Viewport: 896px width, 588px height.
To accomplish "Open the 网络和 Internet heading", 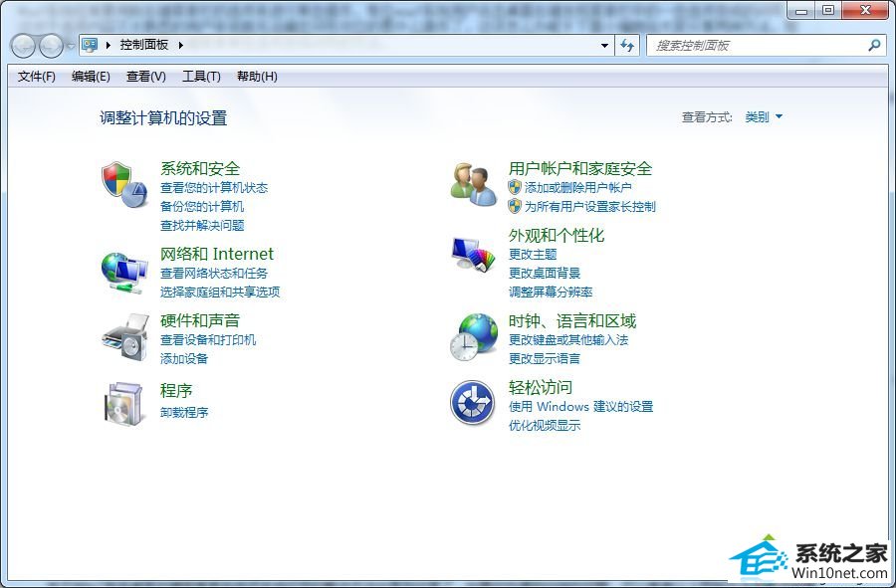I will [217, 254].
